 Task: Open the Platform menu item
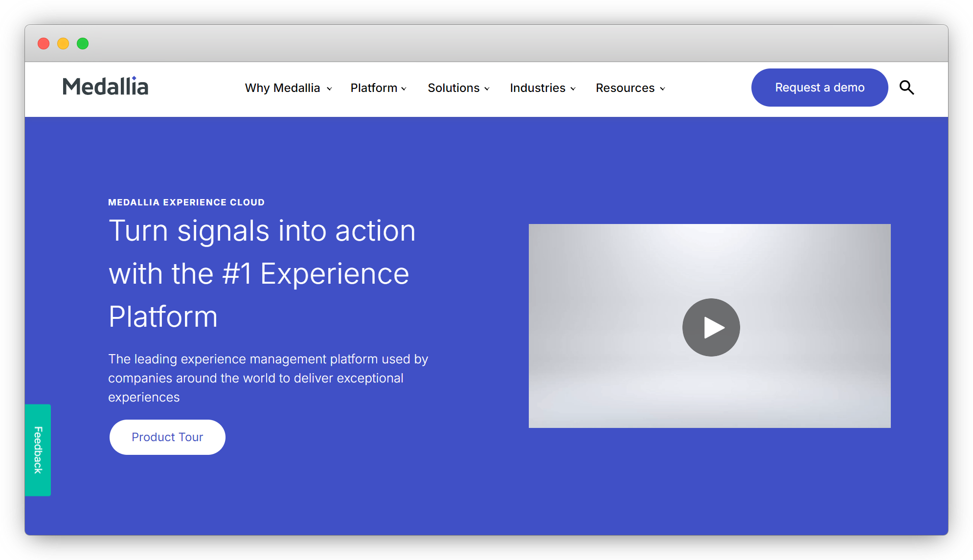pyautogui.click(x=374, y=88)
